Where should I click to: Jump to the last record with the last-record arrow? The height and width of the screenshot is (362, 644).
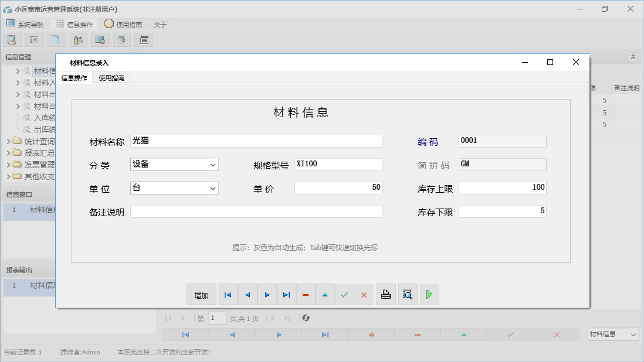point(286,295)
